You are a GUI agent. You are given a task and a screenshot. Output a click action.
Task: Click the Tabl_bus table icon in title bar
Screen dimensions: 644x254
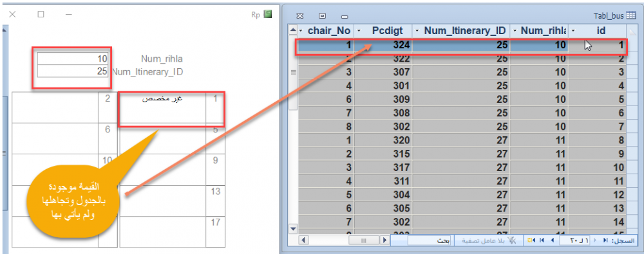630,15
